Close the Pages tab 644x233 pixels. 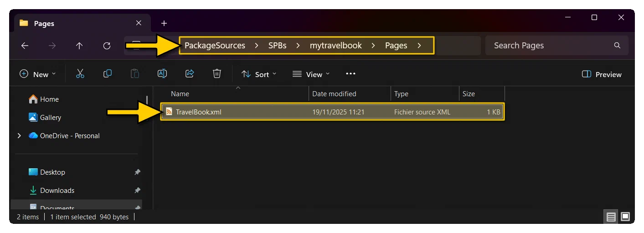tap(139, 23)
